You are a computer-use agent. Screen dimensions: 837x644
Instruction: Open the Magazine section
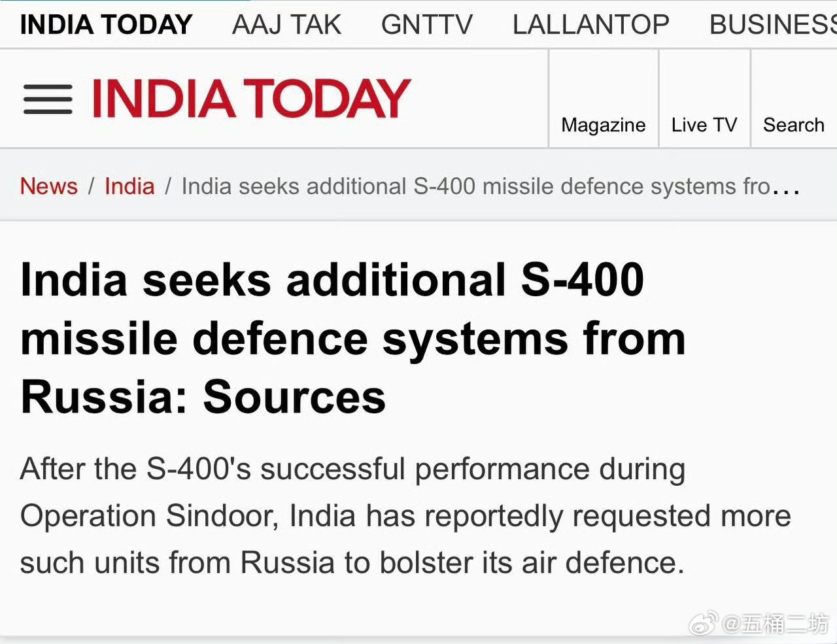click(x=604, y=125)
